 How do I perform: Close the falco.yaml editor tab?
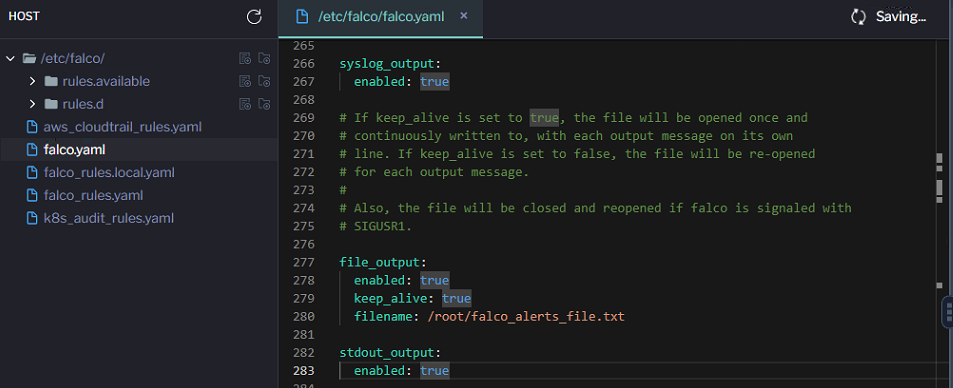coord(464,16)
